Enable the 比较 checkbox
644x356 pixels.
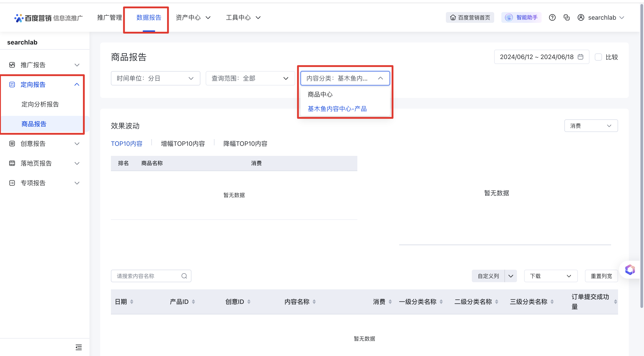click(598, 57)
